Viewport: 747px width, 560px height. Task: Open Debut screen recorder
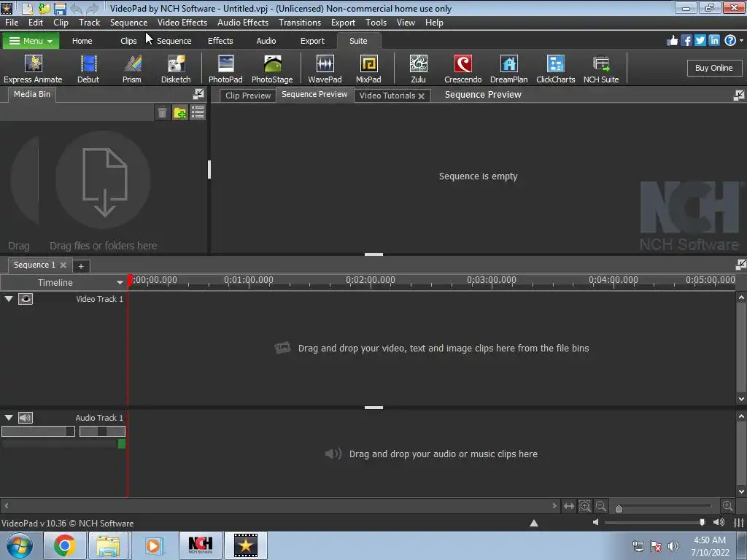[88, 69]
